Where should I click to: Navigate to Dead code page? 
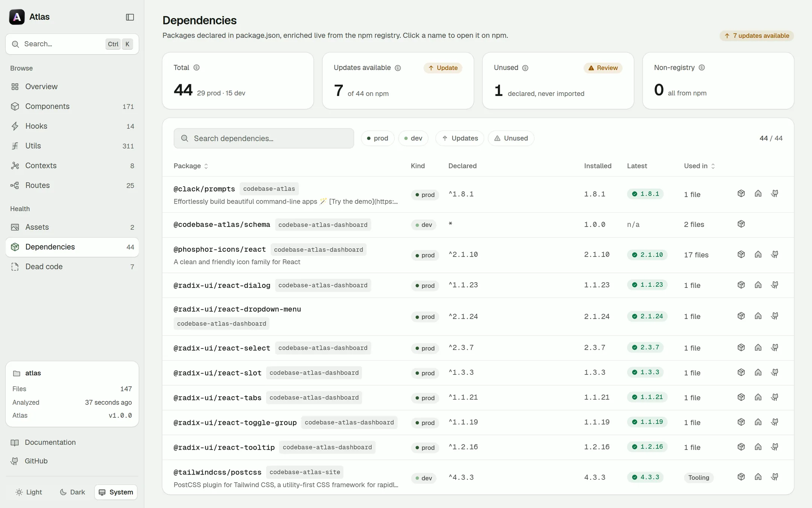click(72, 267)
